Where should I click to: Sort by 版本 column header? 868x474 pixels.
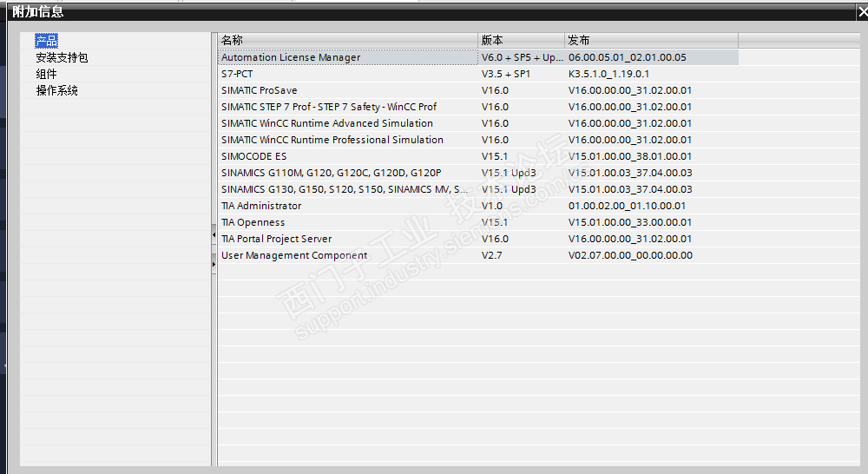(x=522, y=40)
